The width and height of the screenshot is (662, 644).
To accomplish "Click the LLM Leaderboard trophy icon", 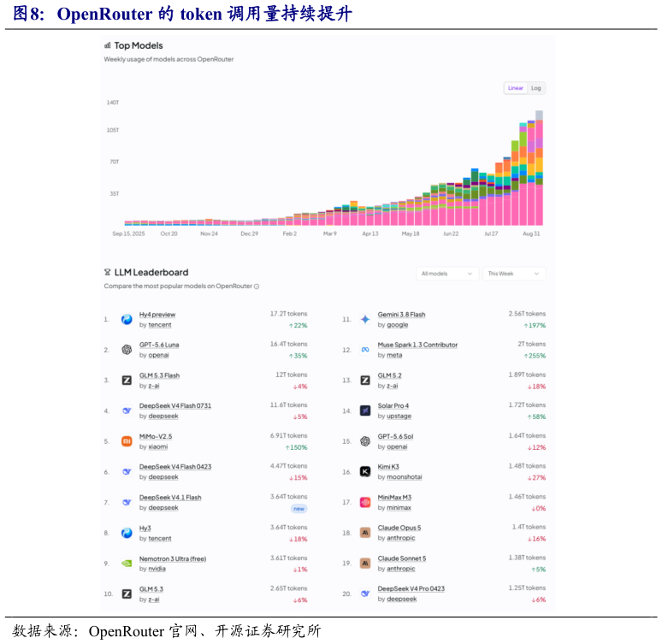I will coord(107,272).
